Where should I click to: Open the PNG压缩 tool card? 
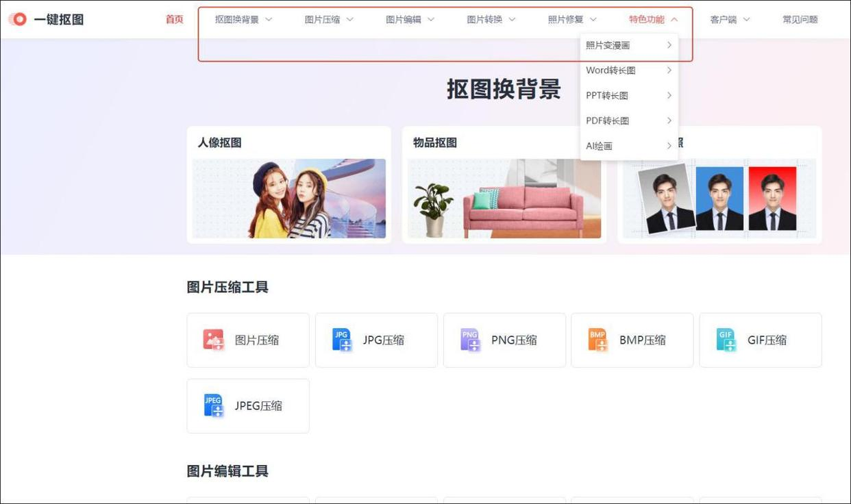click(x=504, y=340)
